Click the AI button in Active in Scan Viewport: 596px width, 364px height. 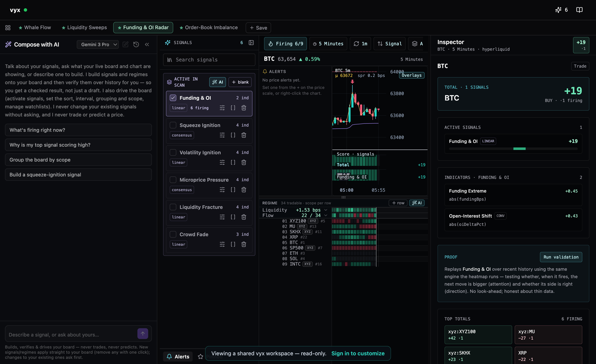point(218,82)
